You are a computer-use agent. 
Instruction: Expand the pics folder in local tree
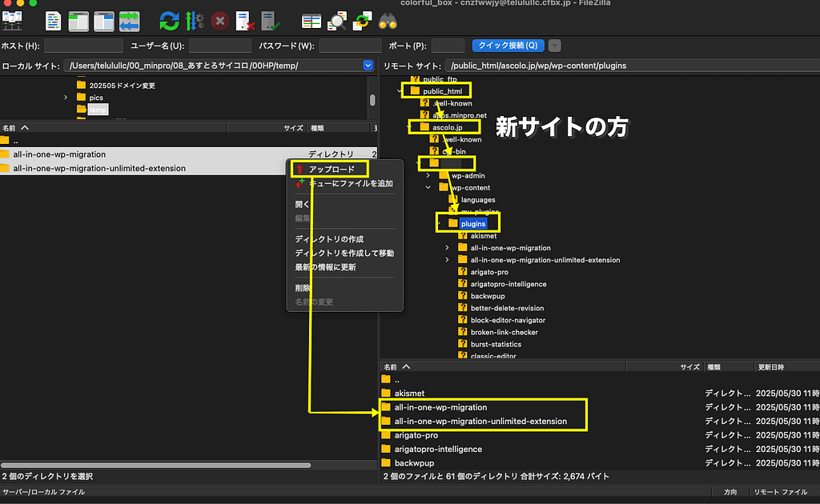tap(66, 98)
